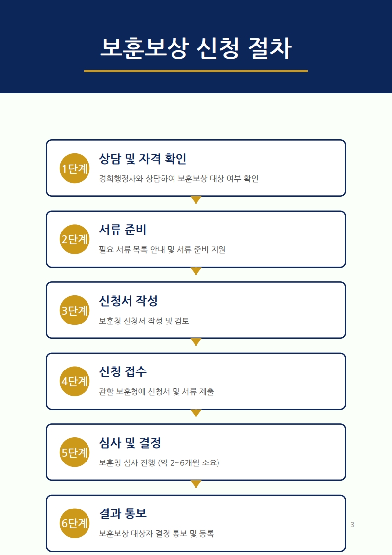Image resolution: width=392 pixels, height=555 pixels.
Task: Select the 3단계 step badge
Action: point(74,310)
